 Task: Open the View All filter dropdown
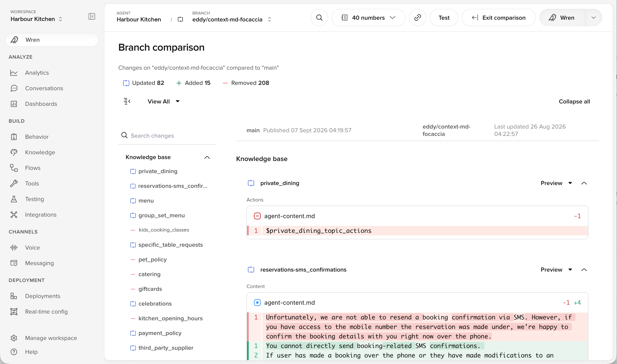(x=164, y=101)
